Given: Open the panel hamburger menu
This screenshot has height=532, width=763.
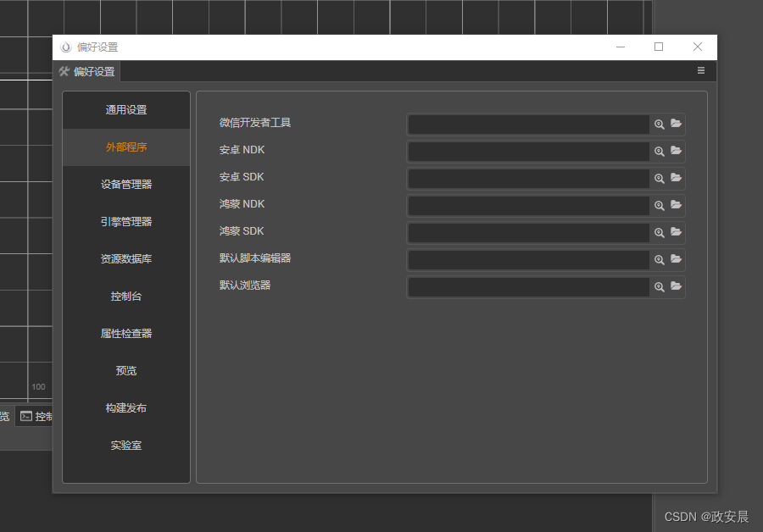Looking at the screenshot, I should coord(701,70).
